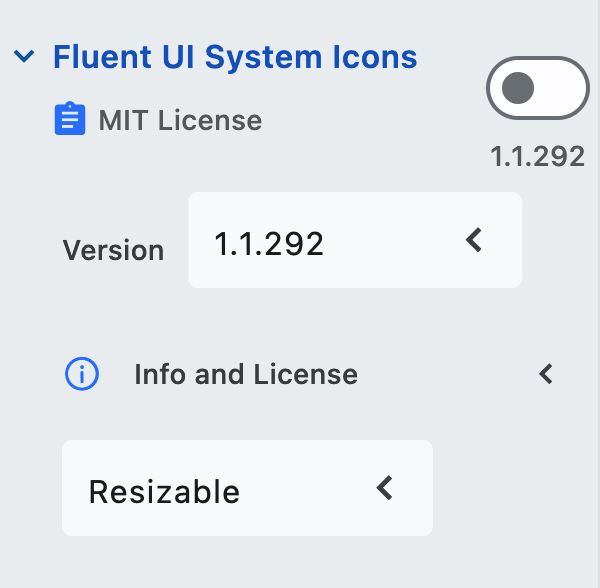Click the white track area of the toggle
The width and height of the screenshot is (600, 588).
(x=561, y=88)
